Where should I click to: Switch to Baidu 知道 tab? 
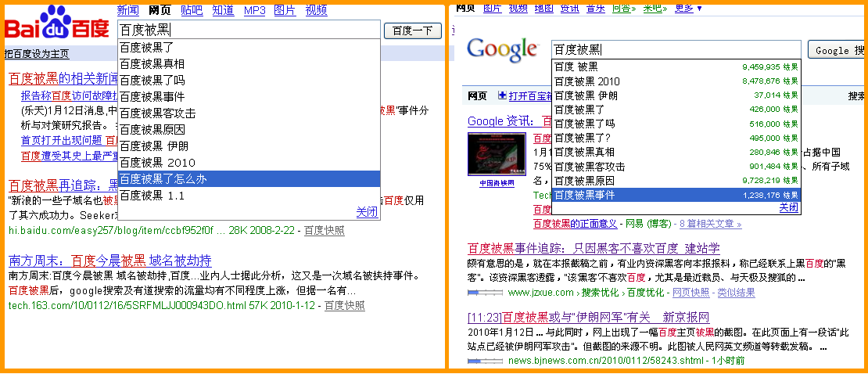pos(223,10)
